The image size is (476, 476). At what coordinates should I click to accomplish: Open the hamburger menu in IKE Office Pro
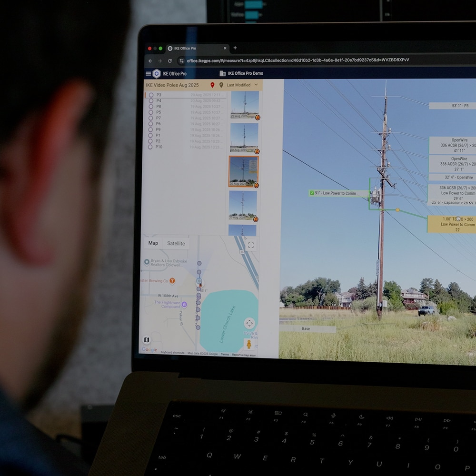[148, 73]
